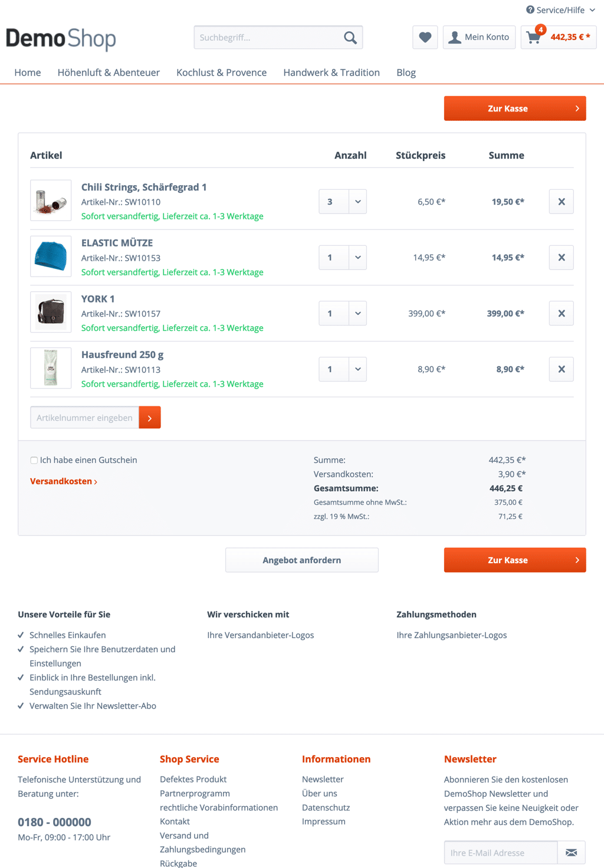Open Newsletter link under Informationen
The image size is (604, 868).
[x=323, y=780]
